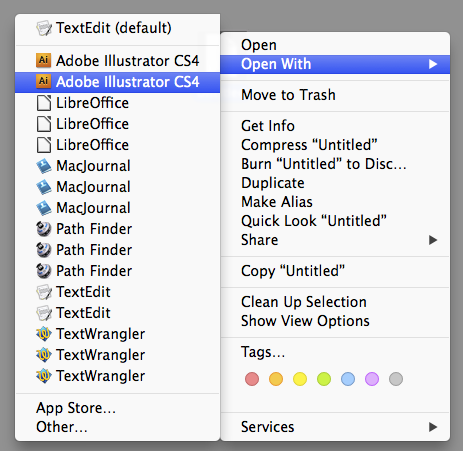This screenshot has height=451, width=463.
Task: Click the third LibreOffice document icon
Action: tap(44, 145)
